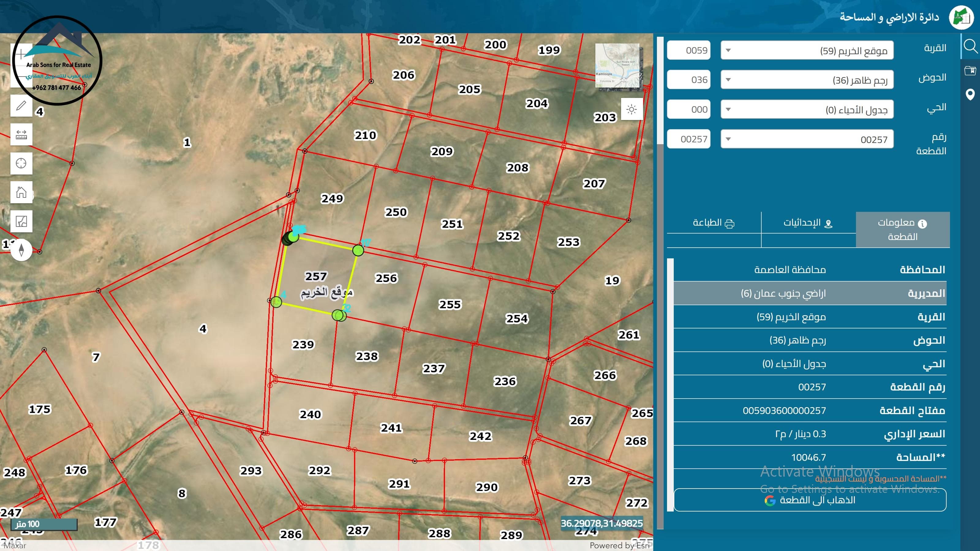This screenshot has height=551, width=980.
Task: Open the search magnifier in sidebar
Action: [970, 47]
